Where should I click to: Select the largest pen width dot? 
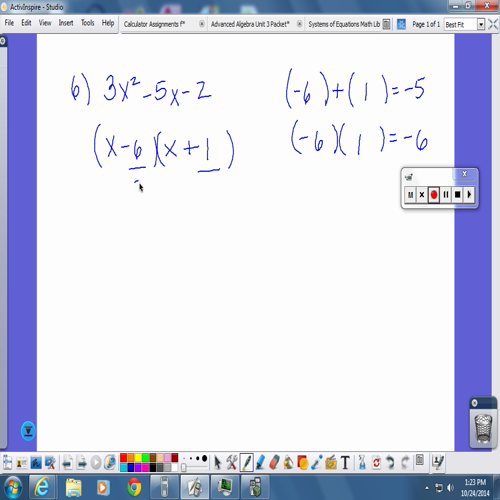pyautogui.click(x=204, y=459)
